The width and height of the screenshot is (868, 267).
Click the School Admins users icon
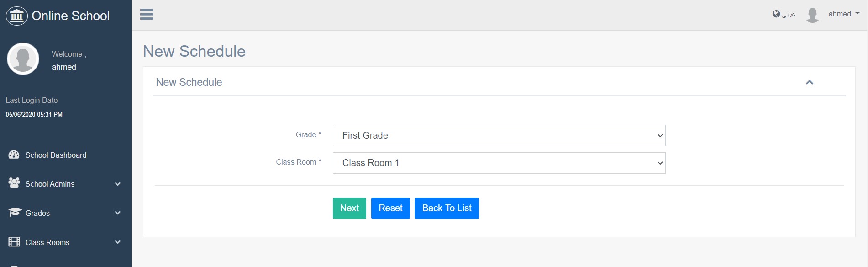14,183
